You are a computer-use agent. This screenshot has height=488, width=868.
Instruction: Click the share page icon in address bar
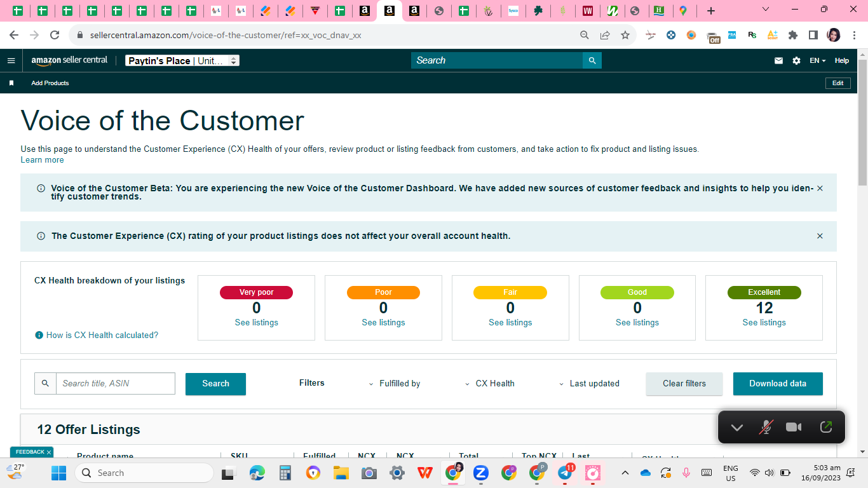tap(605, 36)
